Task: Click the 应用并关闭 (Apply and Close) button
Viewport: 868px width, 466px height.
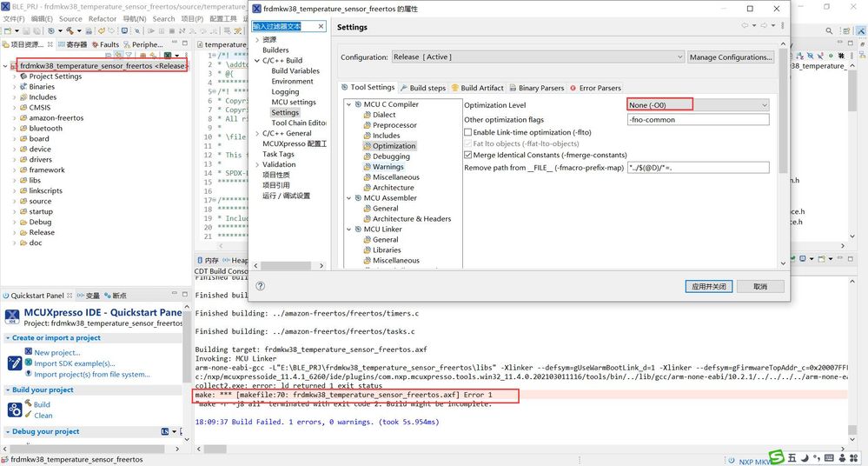Action: coord(709,287)
